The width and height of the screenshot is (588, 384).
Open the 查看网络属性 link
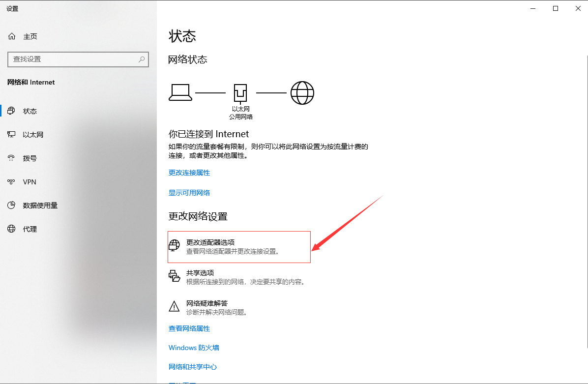tap(189, 328)
